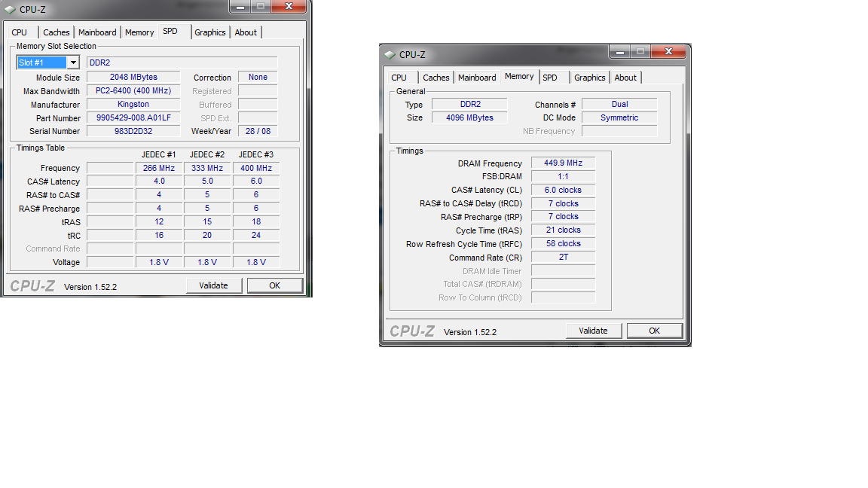Click Module Size value 2048 MBytes

pyautogui.click(x=133, y=77)
